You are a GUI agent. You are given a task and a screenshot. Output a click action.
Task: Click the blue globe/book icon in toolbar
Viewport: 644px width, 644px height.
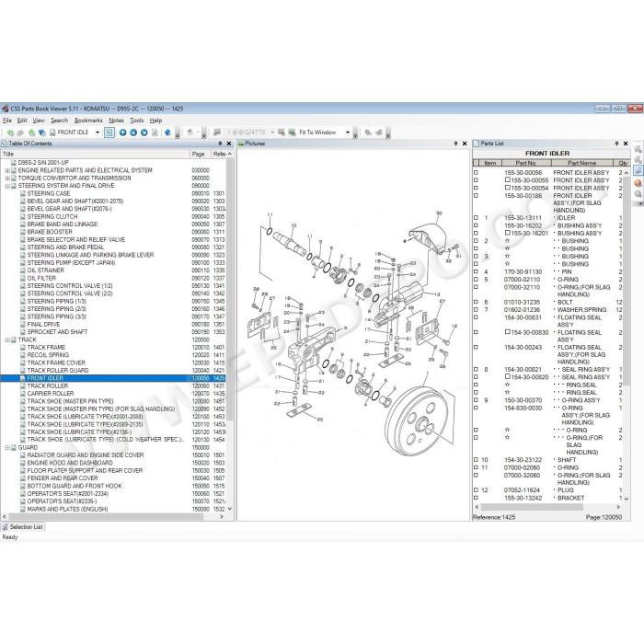click(167, 132)
